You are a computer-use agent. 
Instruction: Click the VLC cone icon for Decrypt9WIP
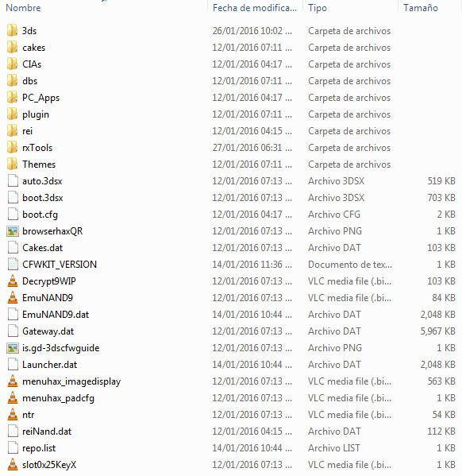[x=13, y=281]
